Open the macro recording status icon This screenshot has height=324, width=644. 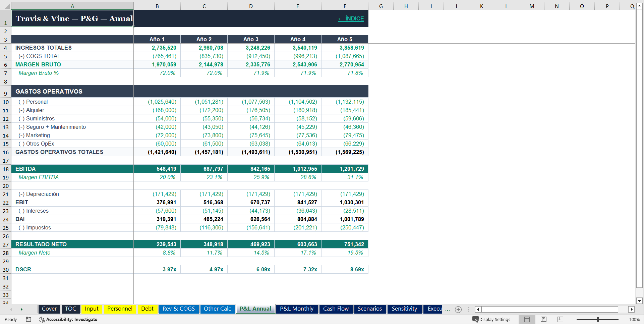tap(28, 319)
